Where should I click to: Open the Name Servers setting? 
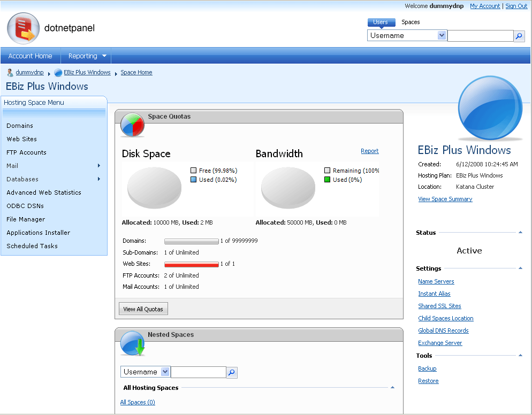tap(436, 281)
